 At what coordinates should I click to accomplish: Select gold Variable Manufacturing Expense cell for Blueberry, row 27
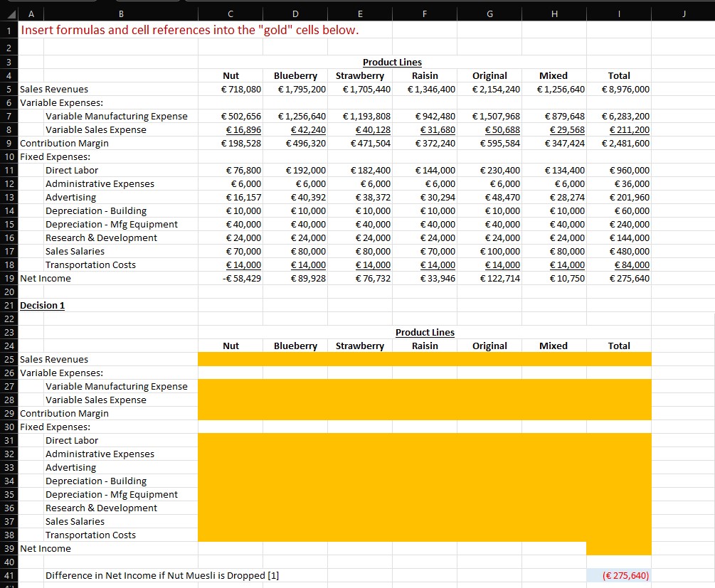point(295,386)
